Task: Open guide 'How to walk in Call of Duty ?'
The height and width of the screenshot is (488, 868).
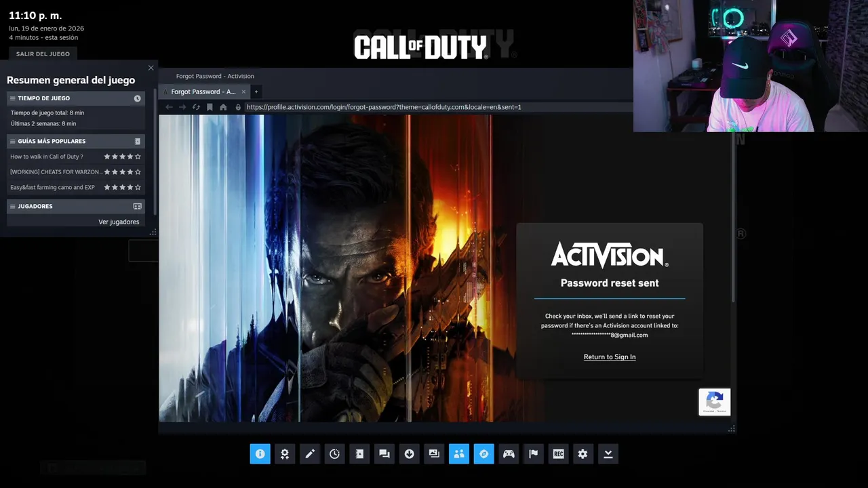Action: (x=47, y=157)
